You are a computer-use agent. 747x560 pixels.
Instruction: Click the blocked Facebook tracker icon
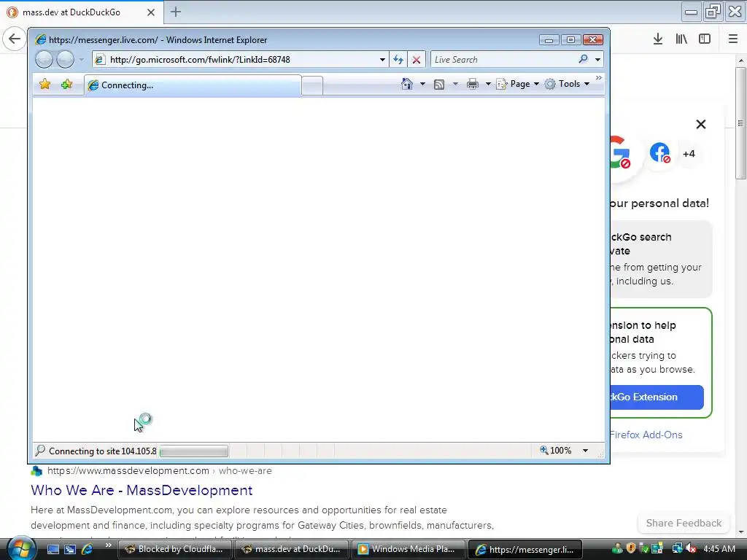[x=659, y=153]
